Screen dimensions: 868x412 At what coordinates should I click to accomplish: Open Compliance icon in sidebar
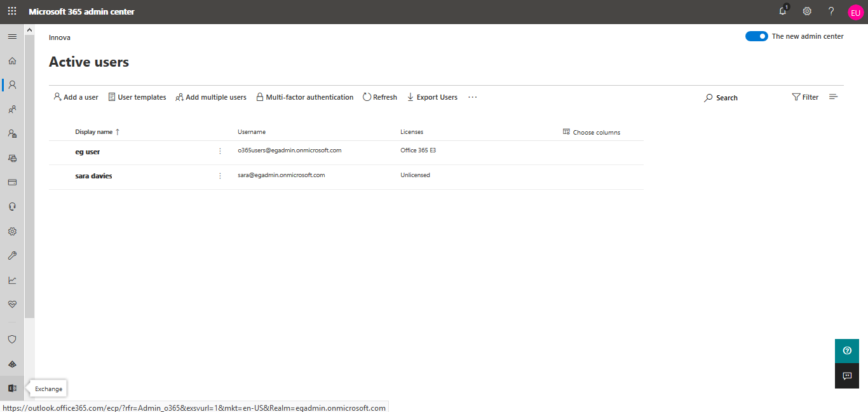12,364
